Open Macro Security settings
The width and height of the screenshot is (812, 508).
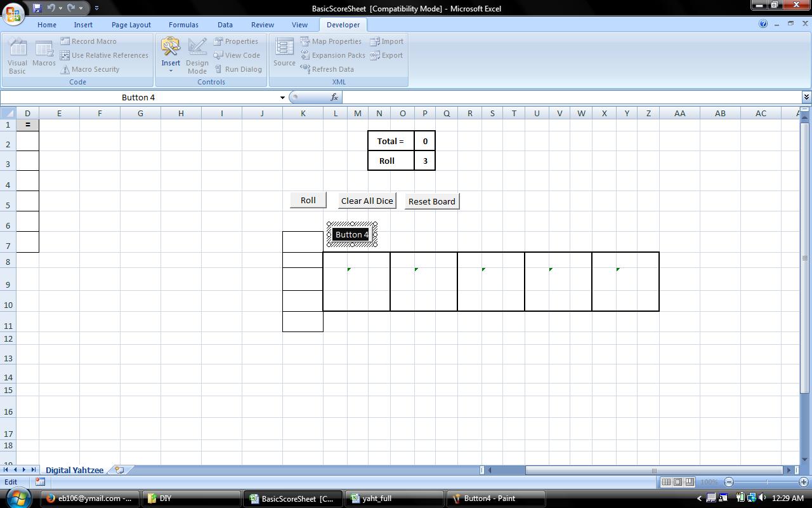(x=89, y=69)
